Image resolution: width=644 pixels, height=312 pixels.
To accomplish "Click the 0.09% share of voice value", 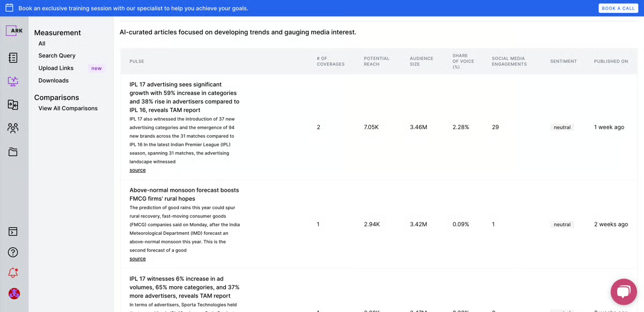I will [461, 225].
